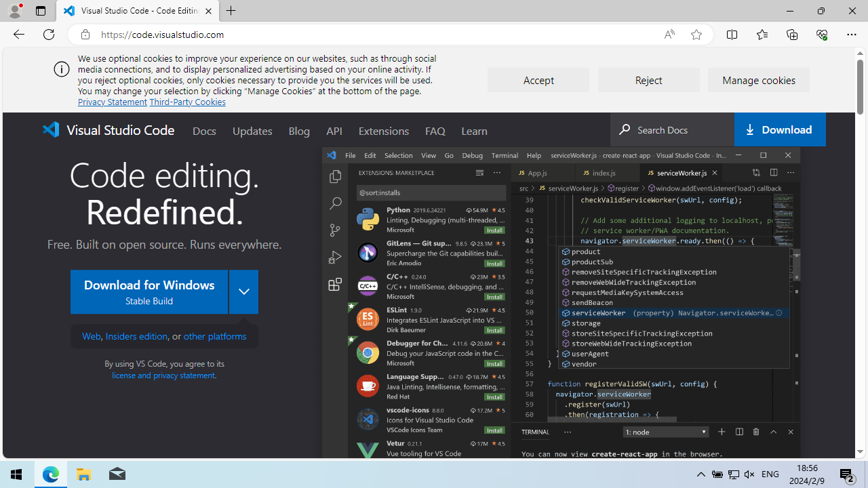The height and width of the screenshot is (488, 868).
Task: Open license and privacy statement link
Action: pyautogui.click(x=163, y=375)
